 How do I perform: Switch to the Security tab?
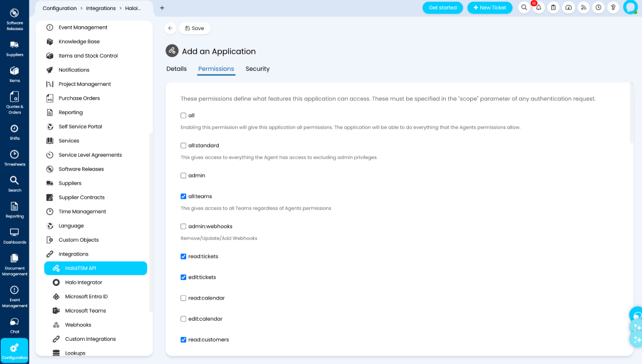pos(258,69)
